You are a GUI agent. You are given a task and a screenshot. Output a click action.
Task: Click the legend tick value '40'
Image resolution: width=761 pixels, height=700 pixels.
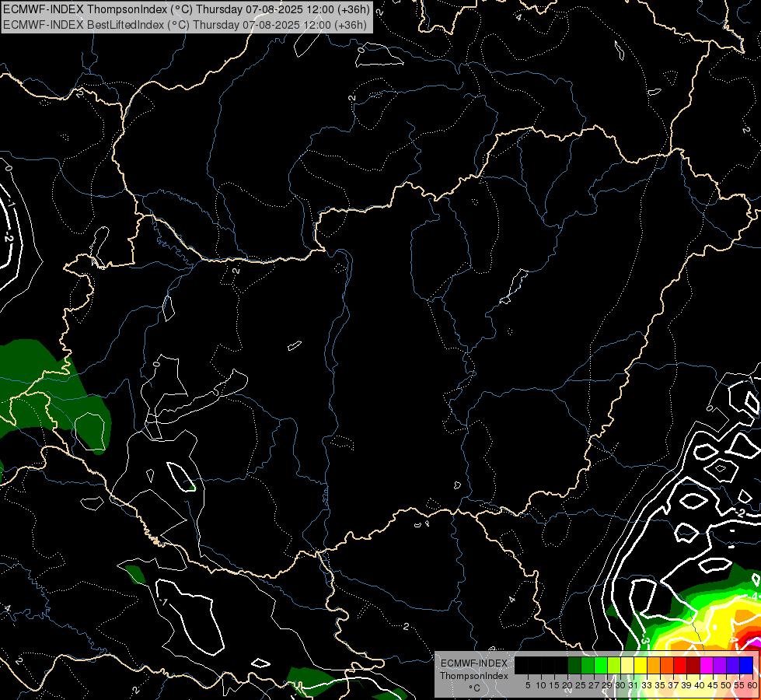(700, 685)
